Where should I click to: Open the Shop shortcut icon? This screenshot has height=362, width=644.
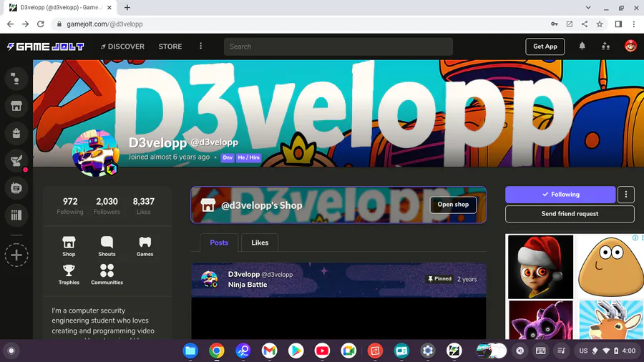pos(69,246)
